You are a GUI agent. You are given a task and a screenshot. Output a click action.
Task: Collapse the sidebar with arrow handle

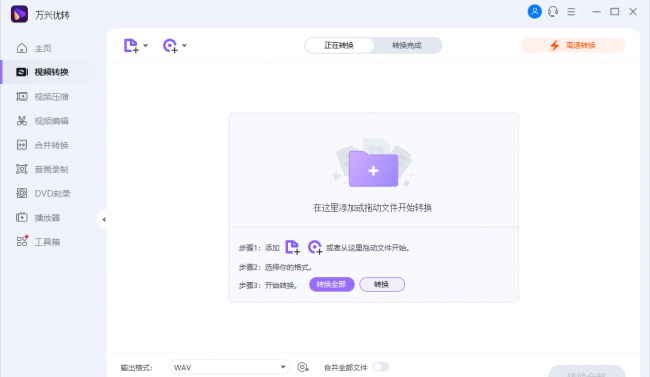coord(103,220)
